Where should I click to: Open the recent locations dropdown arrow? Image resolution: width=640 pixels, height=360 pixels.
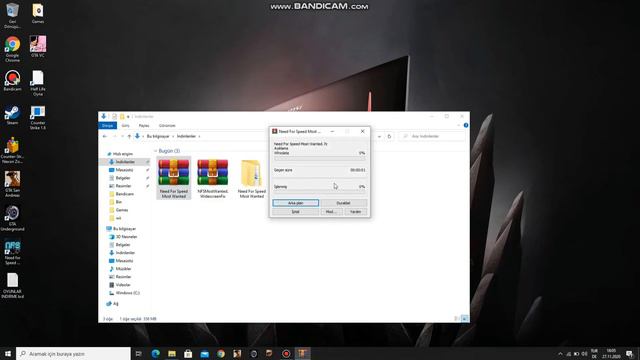point(122,136)
